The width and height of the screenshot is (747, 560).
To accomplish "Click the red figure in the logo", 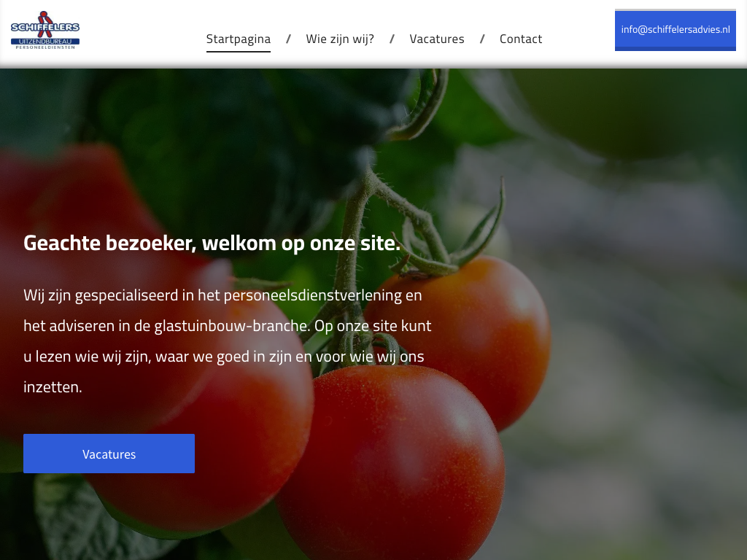I will tap(45, 24).
